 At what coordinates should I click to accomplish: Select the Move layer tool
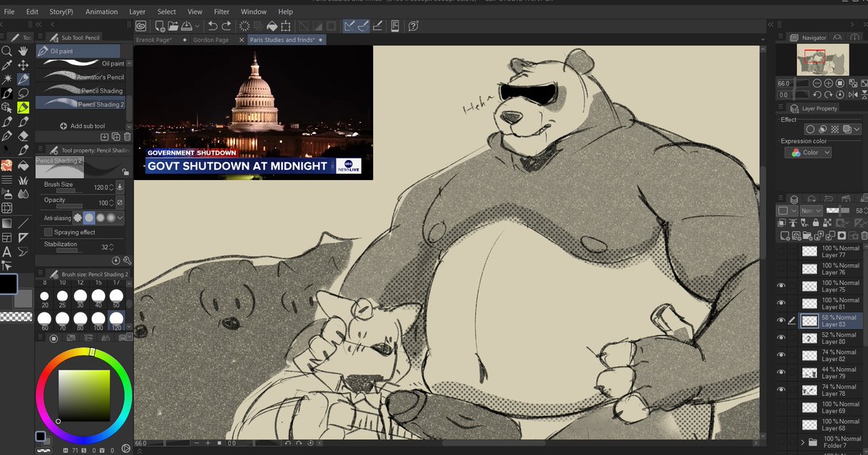point(23,65)
